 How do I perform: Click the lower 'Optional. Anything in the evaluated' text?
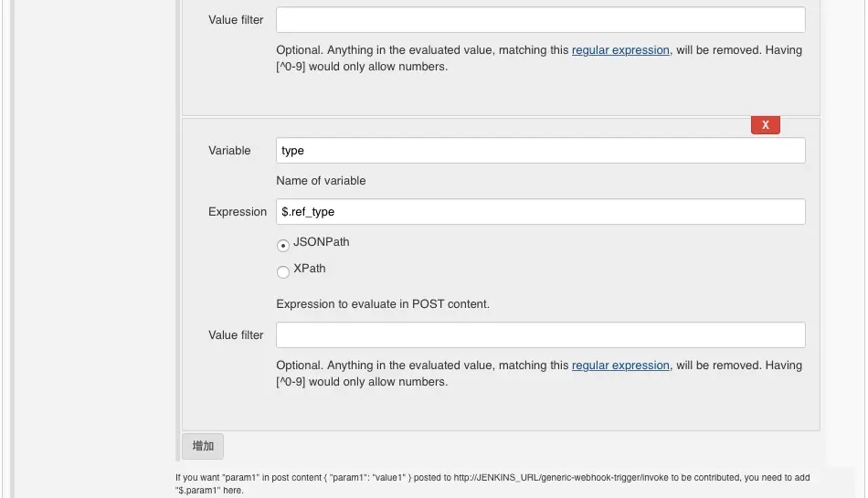pyautogui.click(x=422, y=366)
